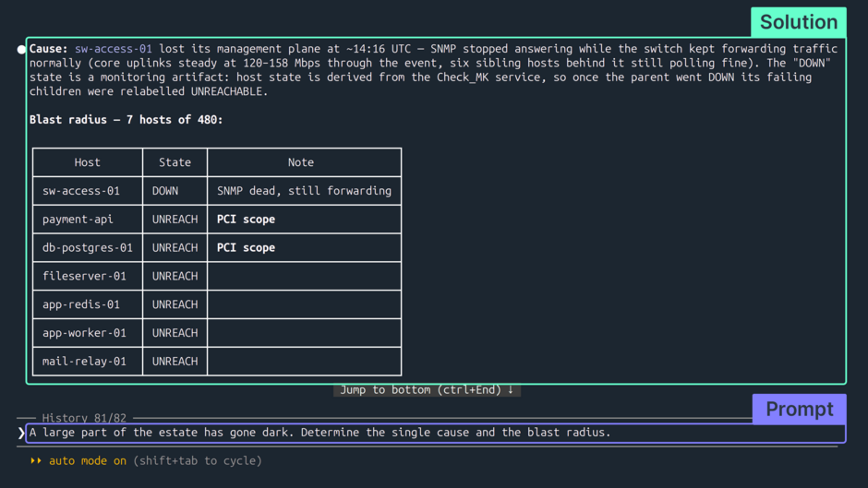
Task: Select the mail-relay-01 host cell
Action: 88,362
